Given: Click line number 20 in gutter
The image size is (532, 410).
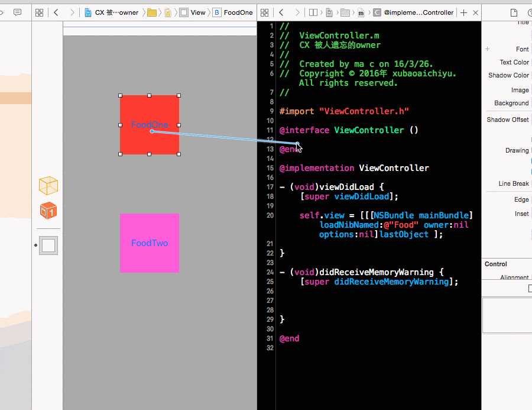Looking at the screenshot, I should click(x=270, y=215).
